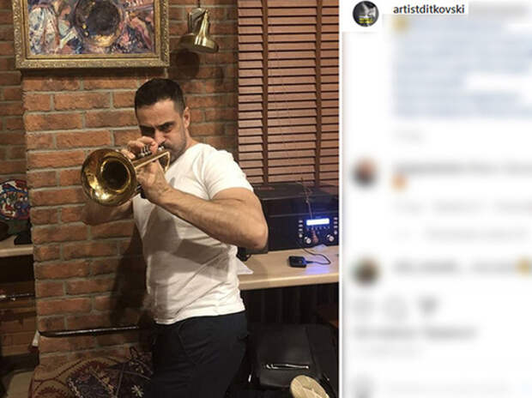Open the blurred likes count text
532x398 pixels.
point(415,333)
